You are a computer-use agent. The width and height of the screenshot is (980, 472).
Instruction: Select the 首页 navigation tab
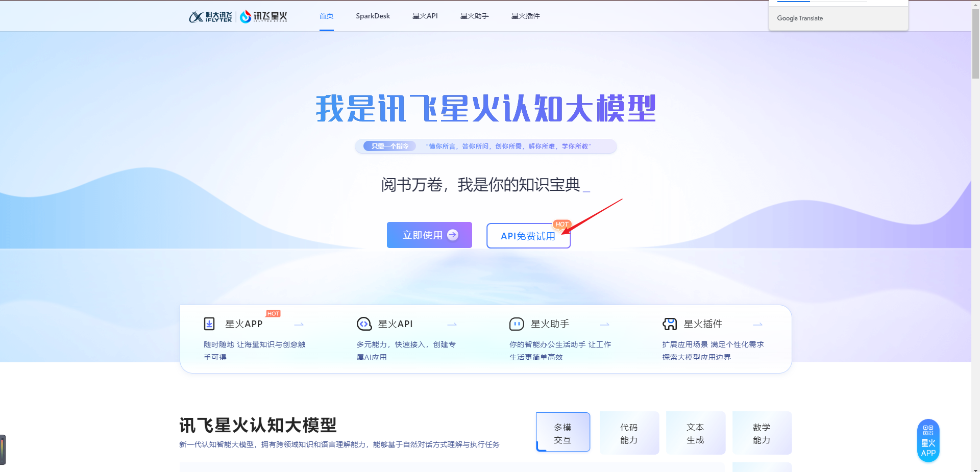[326, 16]
